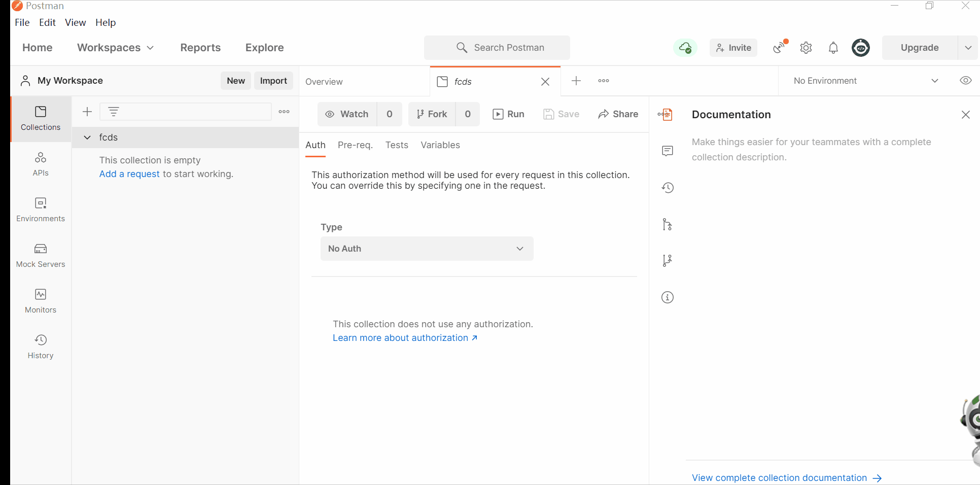Click the sync status cloud icon

tap(685, 48)
